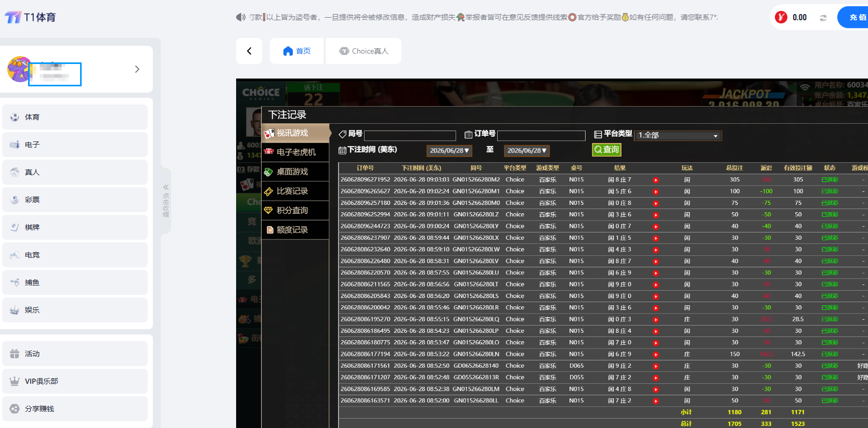This screenshot has width=868, height=428.
Task: Play replay for order 260628096257180
Action: pyautogui.click(x=656, y=203)
